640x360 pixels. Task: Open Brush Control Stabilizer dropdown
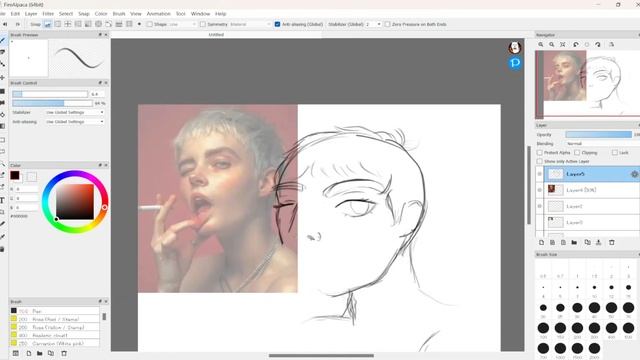click(74, 112)
